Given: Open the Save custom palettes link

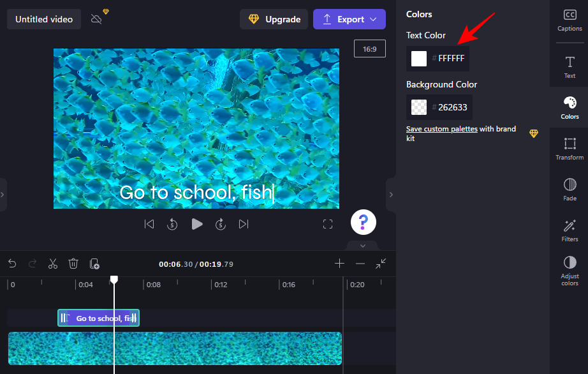Looking at the screenshot, I should [441, 129].
